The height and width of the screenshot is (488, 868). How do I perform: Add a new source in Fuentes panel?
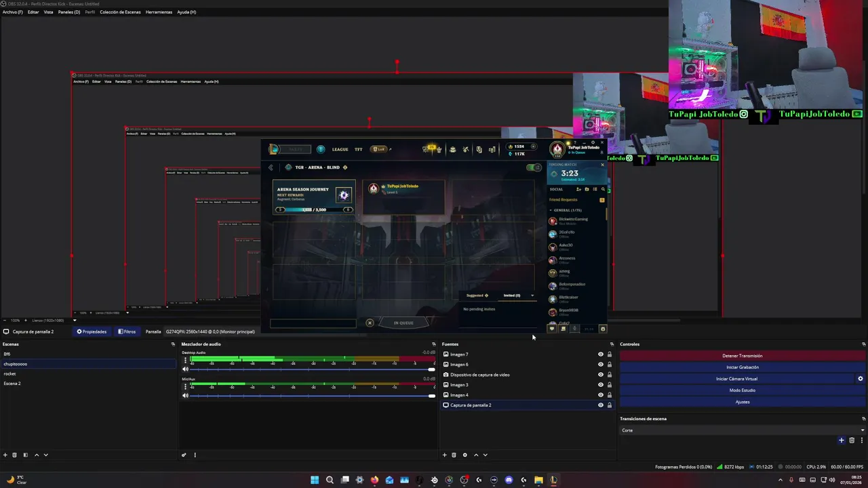(444, 455)
